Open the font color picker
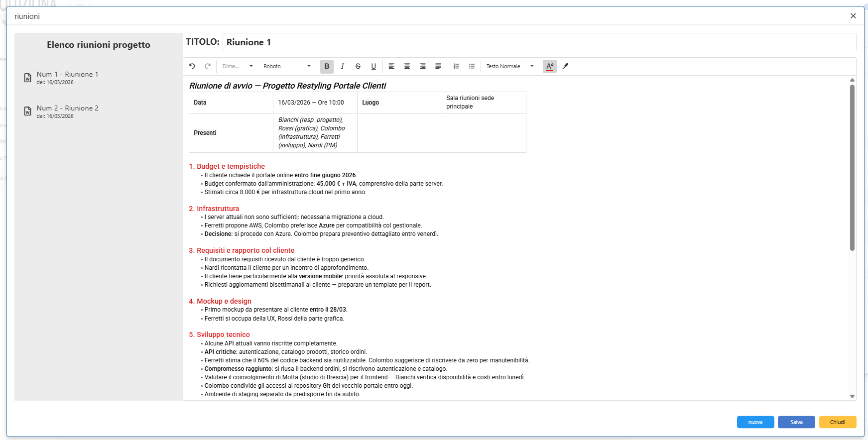 (550, 66)
